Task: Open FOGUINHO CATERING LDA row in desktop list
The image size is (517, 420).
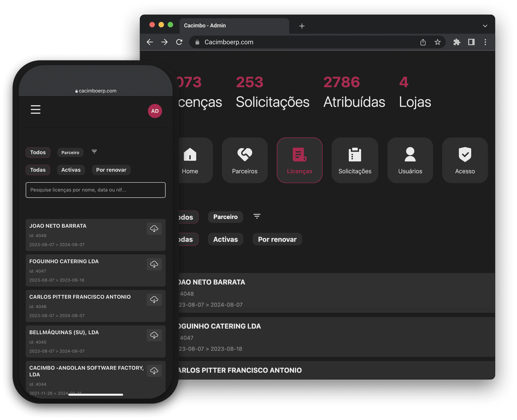Action: pyautogui.click(x=337, y=337)
